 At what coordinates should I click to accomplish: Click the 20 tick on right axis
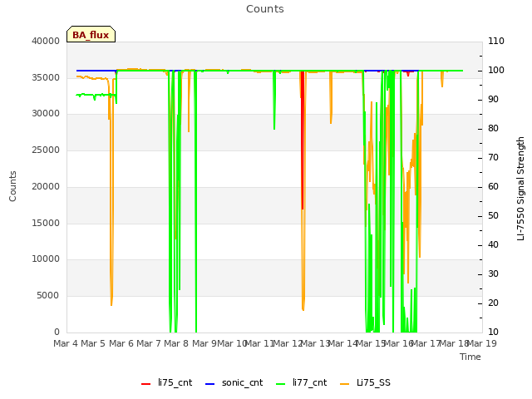[493, 303]
